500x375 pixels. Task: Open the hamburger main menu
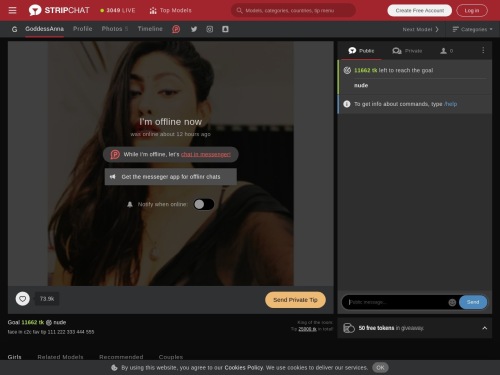tap(12, 10)
